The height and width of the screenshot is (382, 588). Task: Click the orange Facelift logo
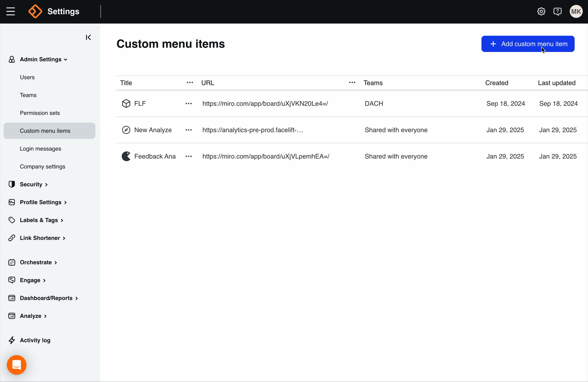tap(35, 11)
